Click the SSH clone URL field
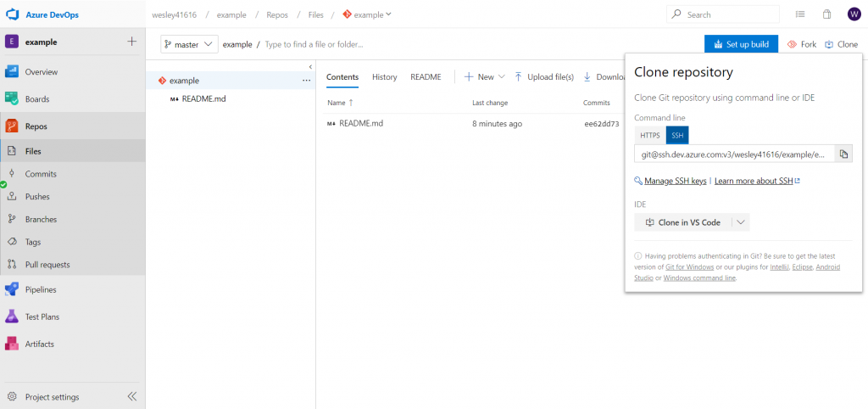 tap(735, 154)
